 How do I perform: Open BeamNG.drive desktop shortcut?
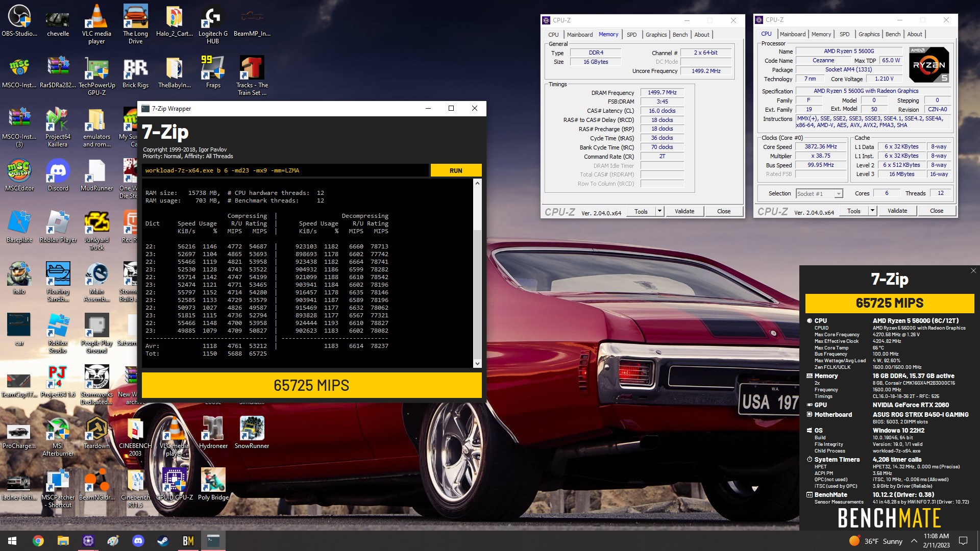96,484
